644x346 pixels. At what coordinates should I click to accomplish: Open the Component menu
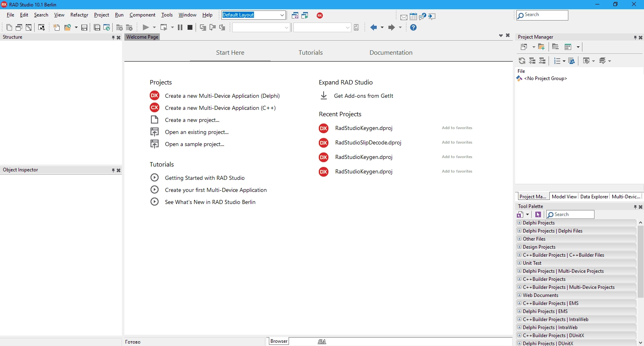142,15
